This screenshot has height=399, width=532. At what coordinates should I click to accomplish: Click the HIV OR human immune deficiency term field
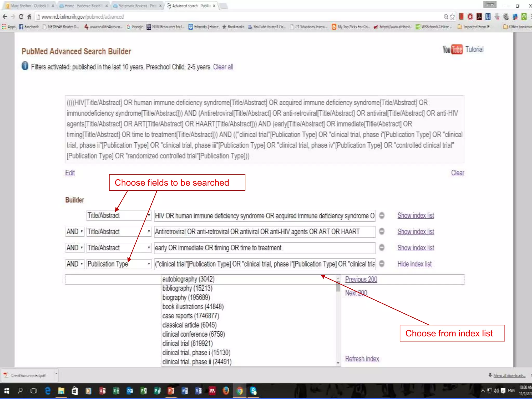(265, 216)
